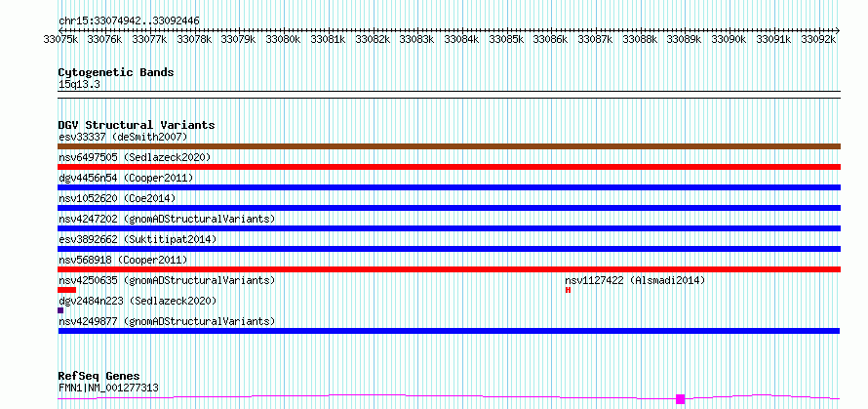Screen dimensions: 868x409
Task: Click the small purple dgv2484n223 marker
Action: tap(60, 310)
